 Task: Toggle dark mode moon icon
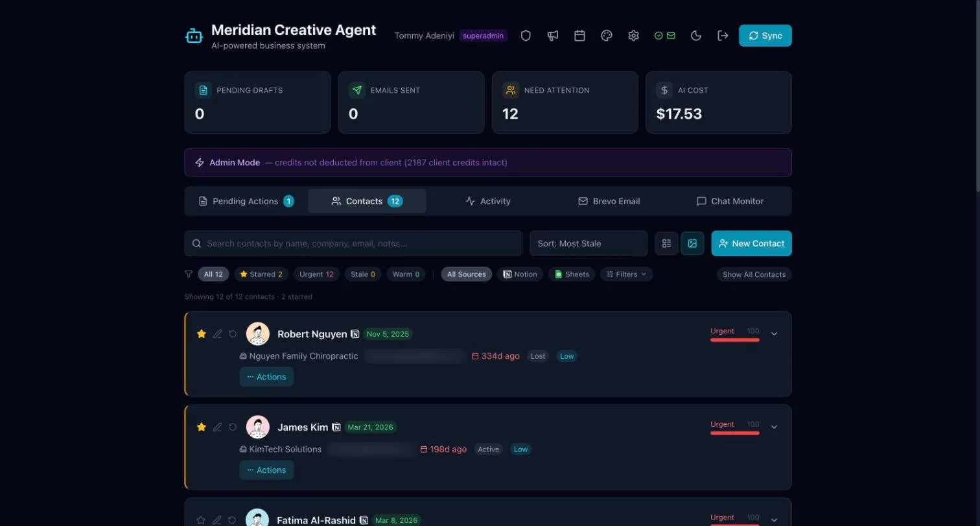pyautogui.click(x=696, y=36)
